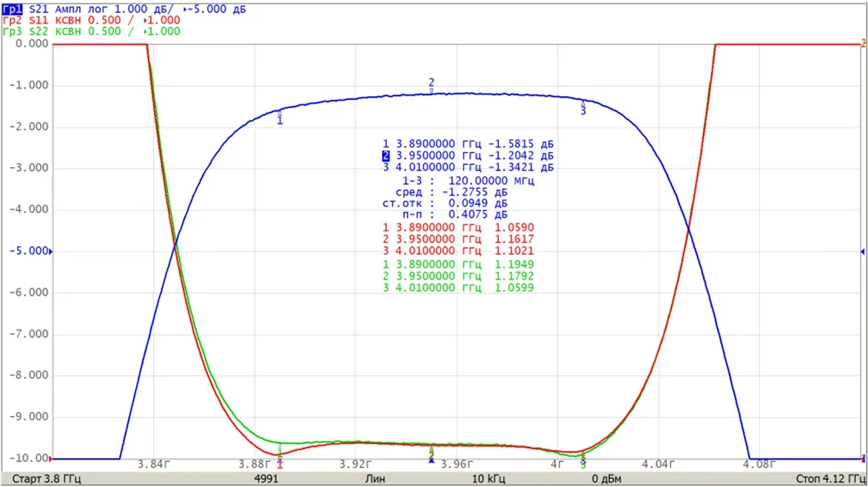The width and height of the screenshot is (868, 487).
Task: Click the green S22 readout value 1.0599
Action: tap(514, 288)
